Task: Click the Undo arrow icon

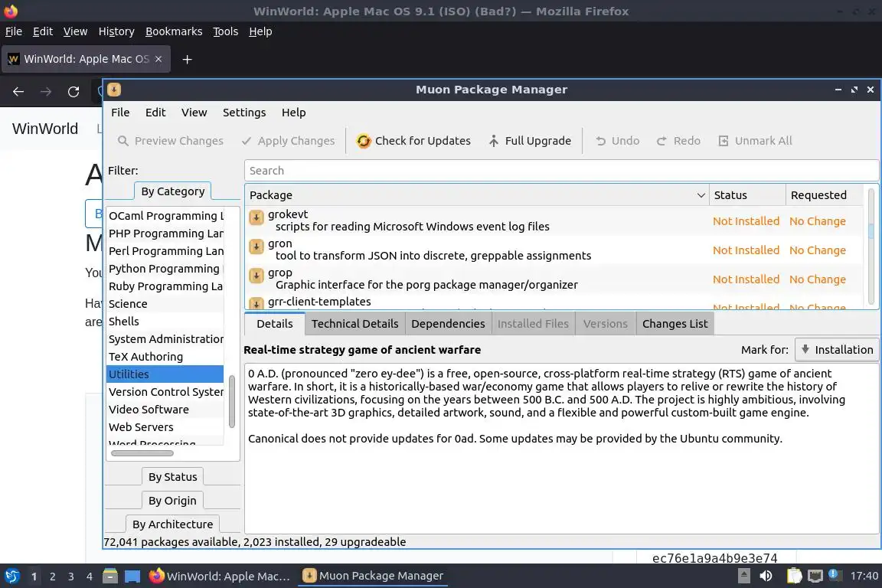Action: (x=601, y=141)
